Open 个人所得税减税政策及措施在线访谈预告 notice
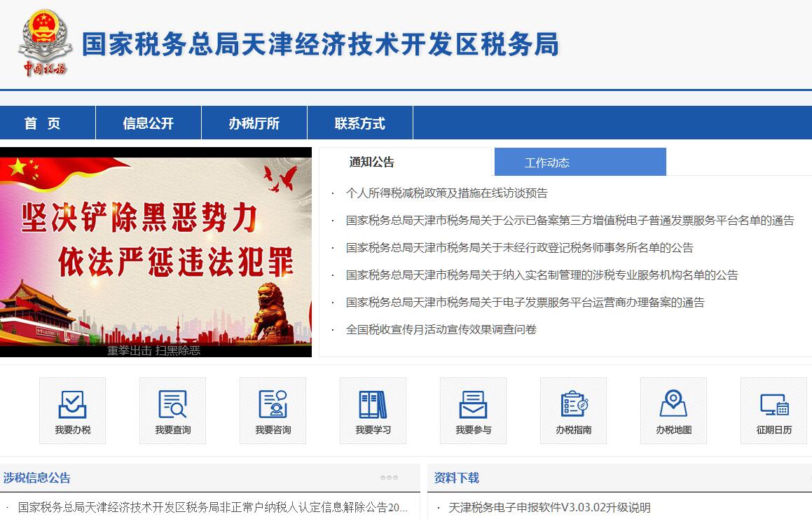Screen dimensions: 812x519 [x=446, y=193]
